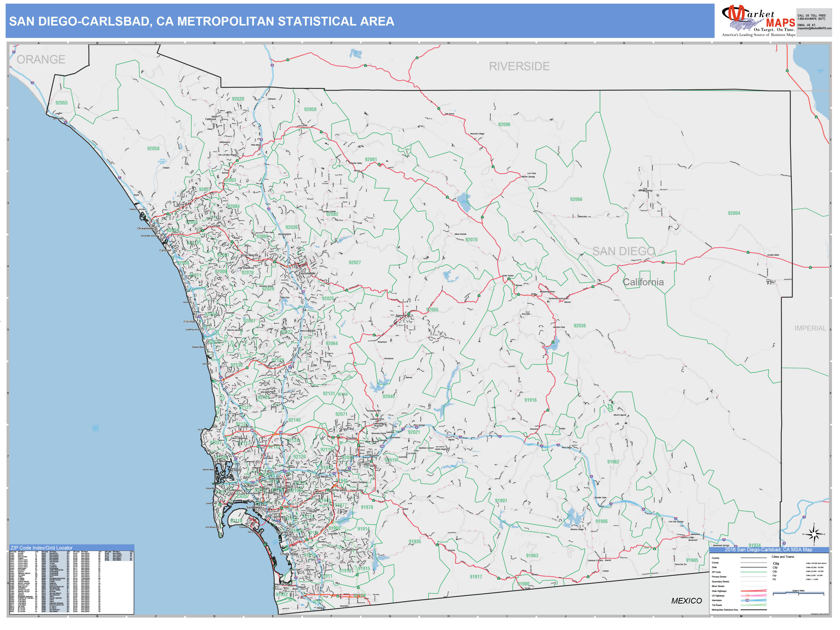
Task: Select the compass rose symbol
Action: [814, 534]
